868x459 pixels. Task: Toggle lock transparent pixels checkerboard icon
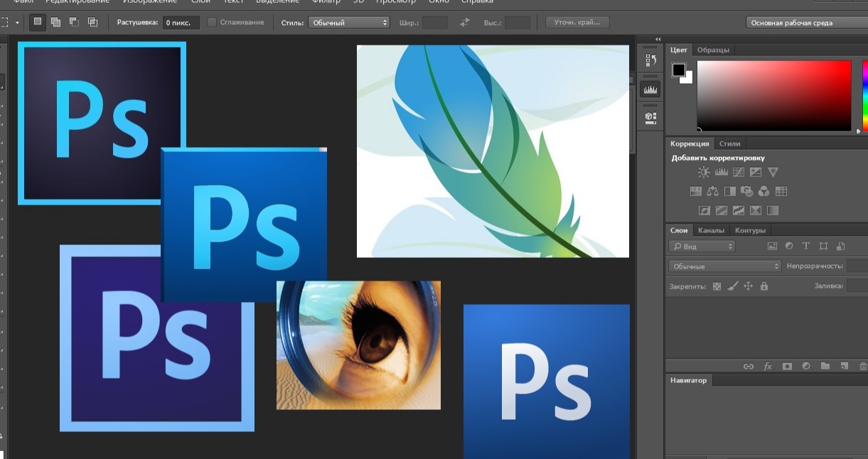coord(717,286)
